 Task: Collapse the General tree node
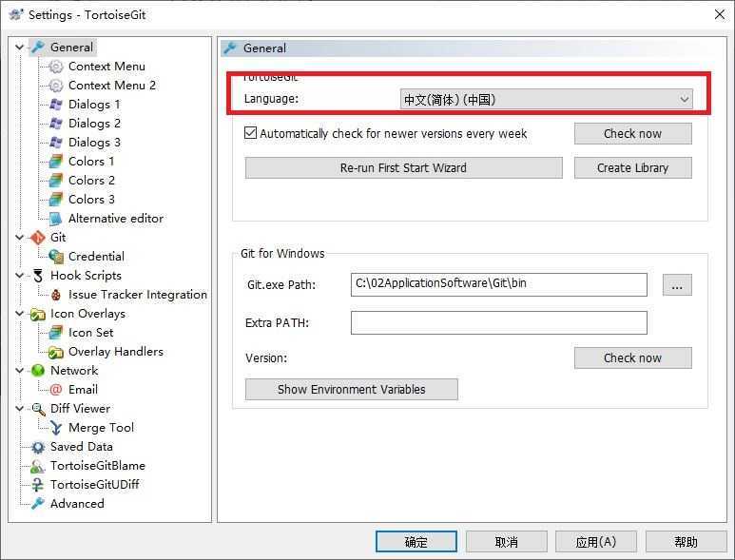click(x=20, y=48)
